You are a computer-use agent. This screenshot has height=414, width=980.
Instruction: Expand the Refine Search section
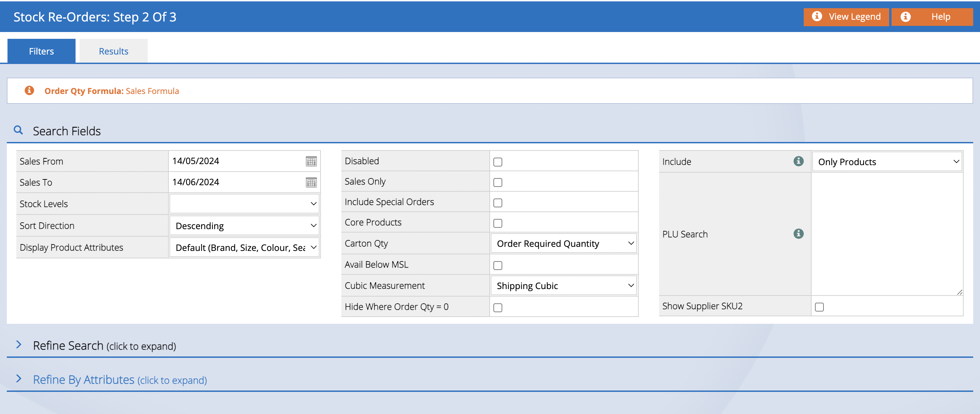tap(104, 346)
